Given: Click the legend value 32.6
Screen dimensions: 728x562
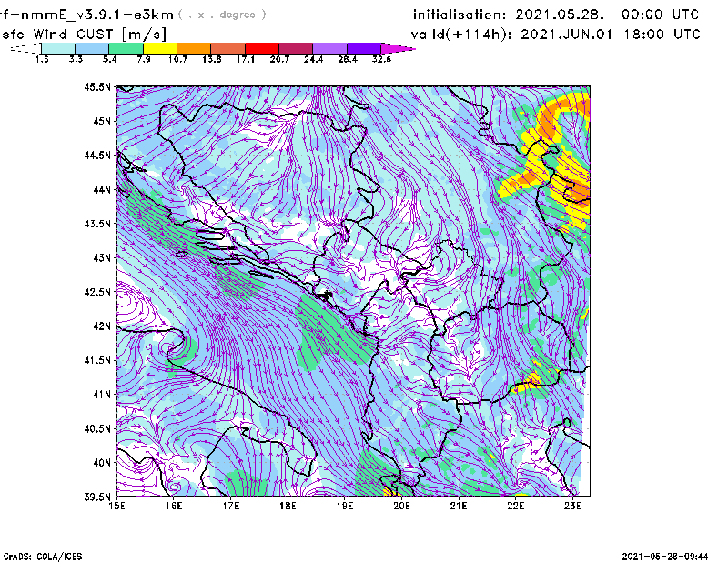Looking at the screenshot, I should point(381,59).
